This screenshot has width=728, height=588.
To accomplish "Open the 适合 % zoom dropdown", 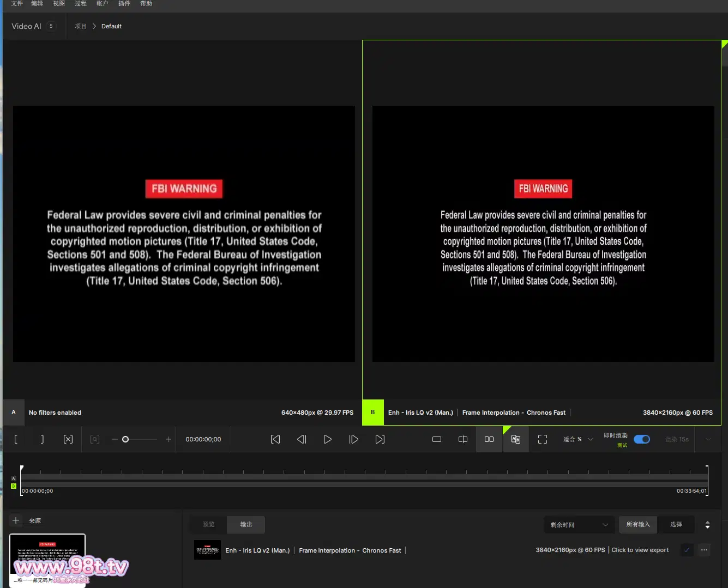I will tap(578, 439).
